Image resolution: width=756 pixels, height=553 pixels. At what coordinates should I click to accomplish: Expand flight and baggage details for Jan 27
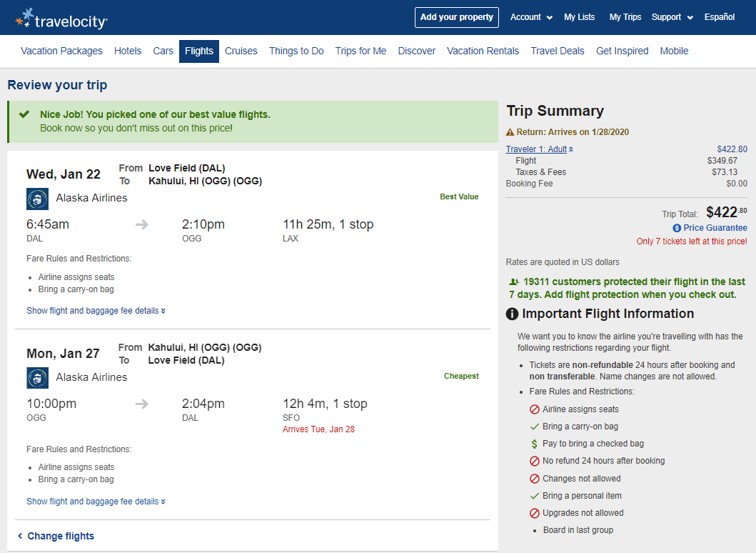pos(96,502)
